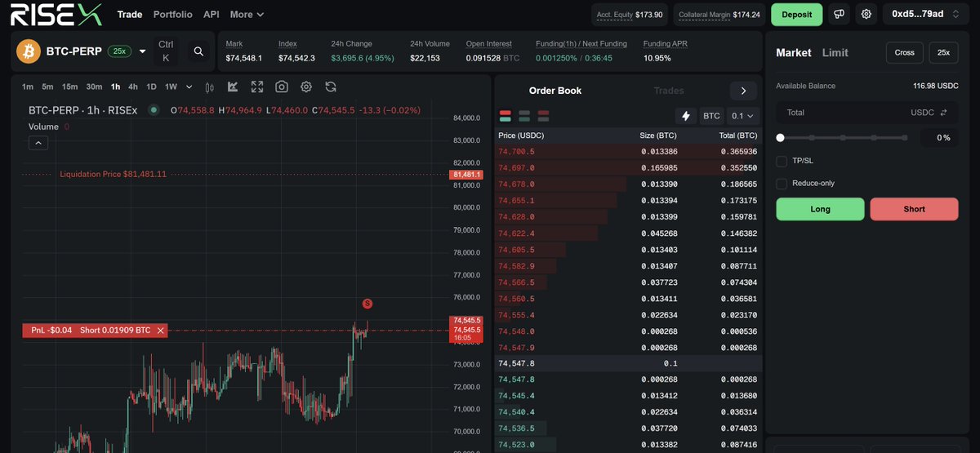Click the order size slider handle

coord(780,138)
